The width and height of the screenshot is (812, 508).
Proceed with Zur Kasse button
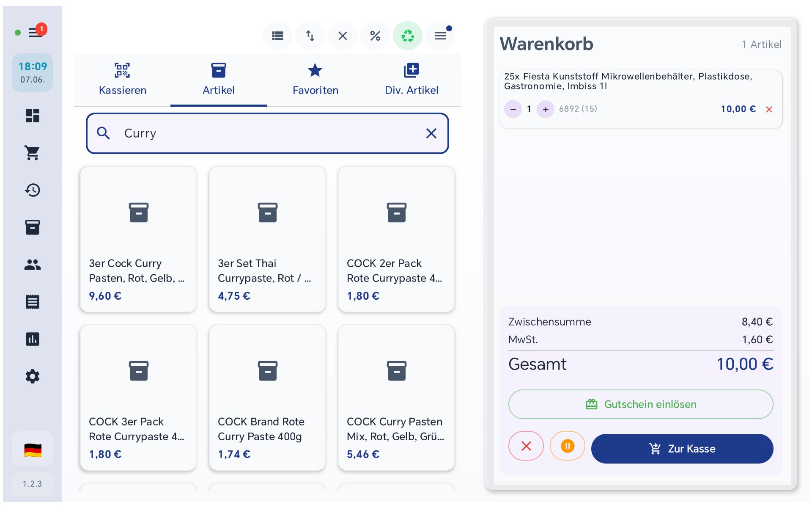tap(682, 449)
